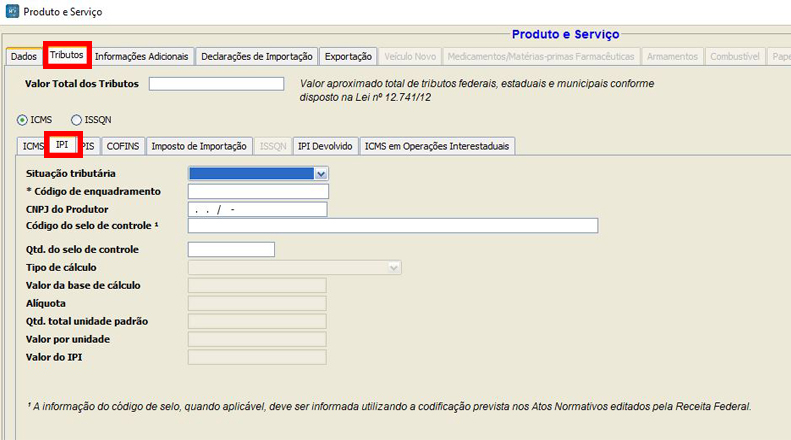Click the Valor do IPI field

click(257, 357)
